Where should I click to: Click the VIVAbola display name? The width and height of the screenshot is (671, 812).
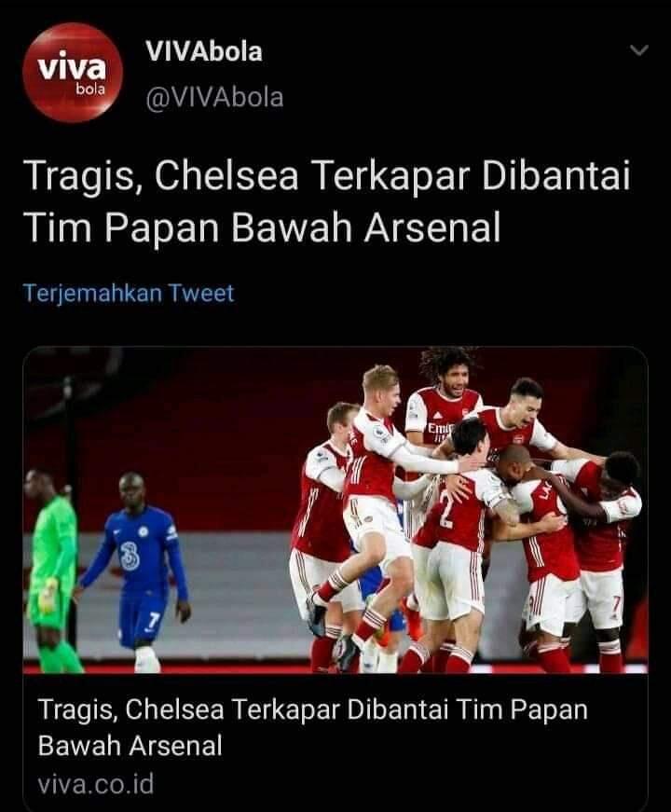(x=204, y=52)
